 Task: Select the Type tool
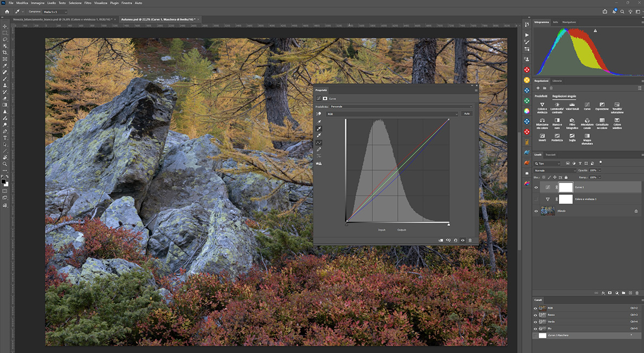5,138
